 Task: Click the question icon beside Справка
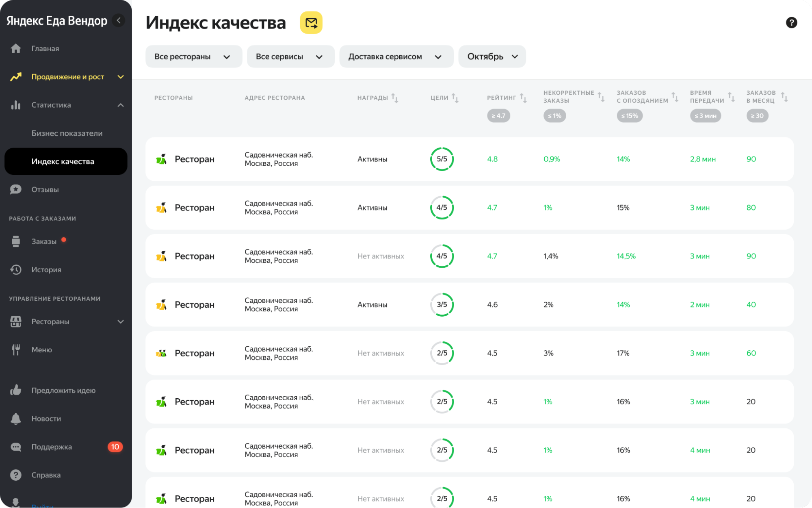[x=16, y=475]
